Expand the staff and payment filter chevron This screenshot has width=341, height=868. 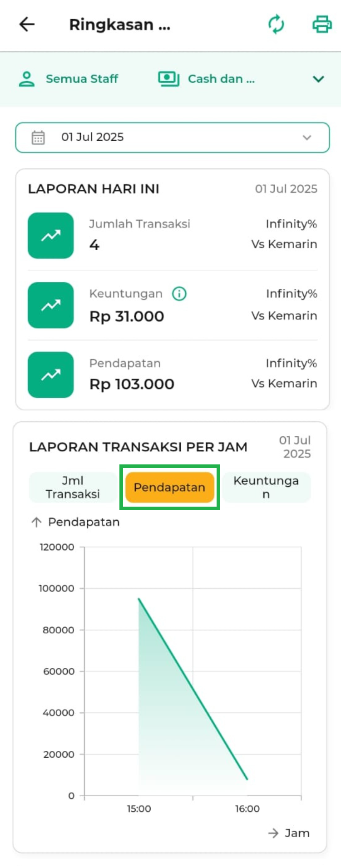point(318,79)
